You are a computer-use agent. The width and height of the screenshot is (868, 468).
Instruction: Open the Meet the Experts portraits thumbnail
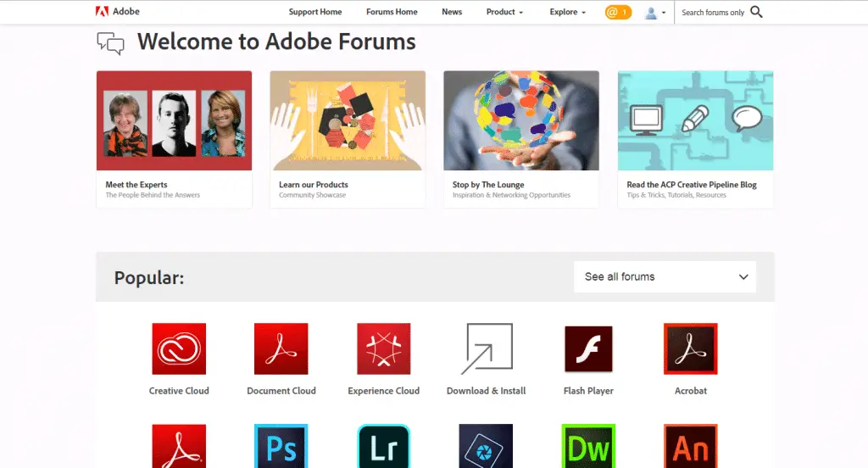point(175,120)
